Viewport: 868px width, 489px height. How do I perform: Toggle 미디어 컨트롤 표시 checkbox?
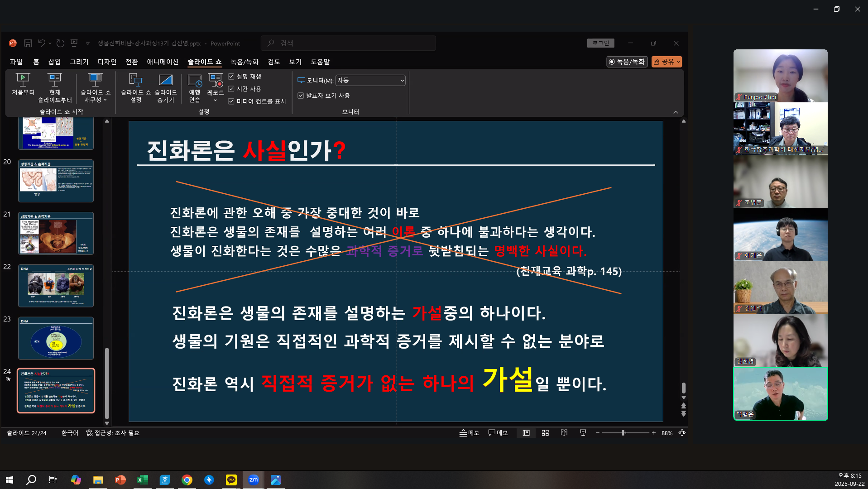[x=231, y=101]
